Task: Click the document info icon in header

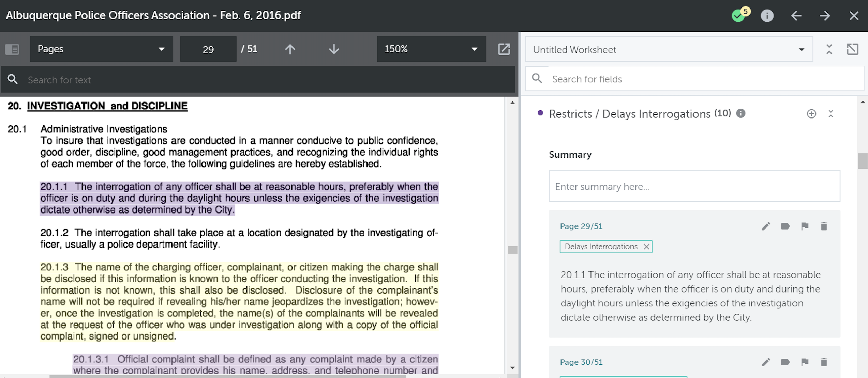Action: point(767,16)
